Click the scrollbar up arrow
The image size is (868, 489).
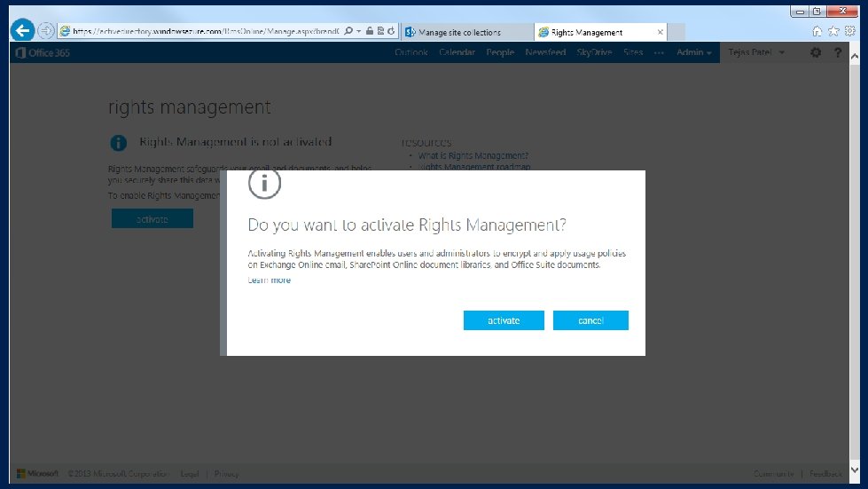pyautogui.click(x=855, y=55)
